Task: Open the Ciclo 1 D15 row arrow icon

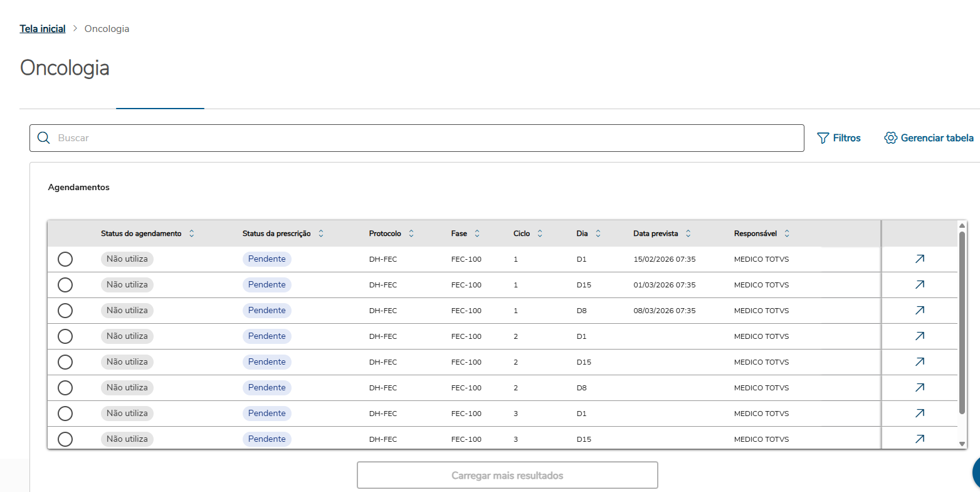Action: 919,285
